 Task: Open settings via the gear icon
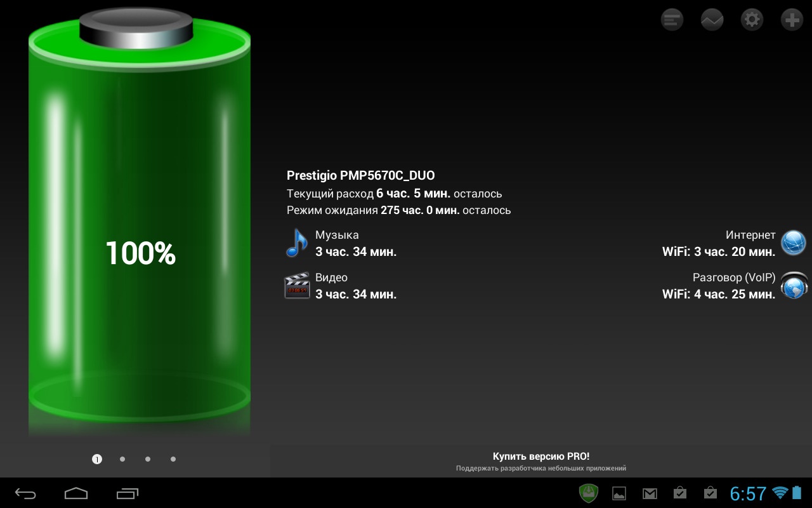click(x=752, y=20)
